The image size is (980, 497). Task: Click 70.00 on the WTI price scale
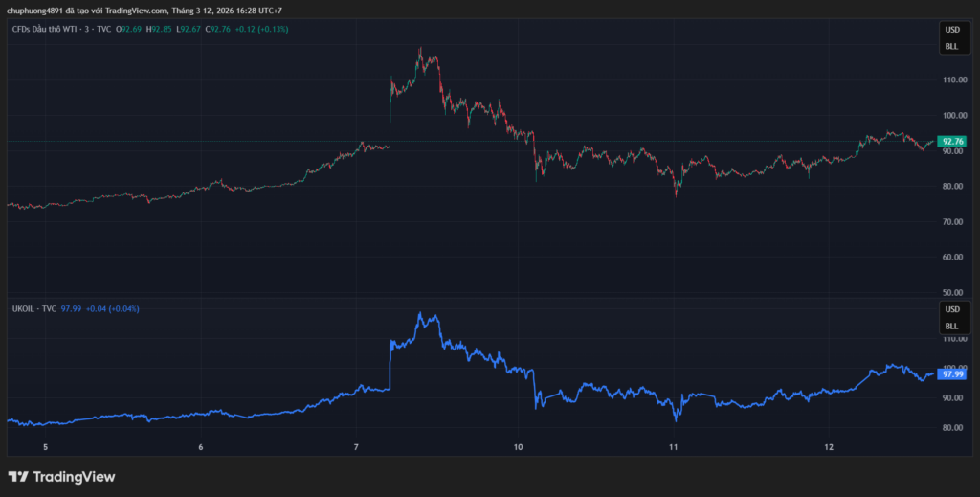coord(953,221)
